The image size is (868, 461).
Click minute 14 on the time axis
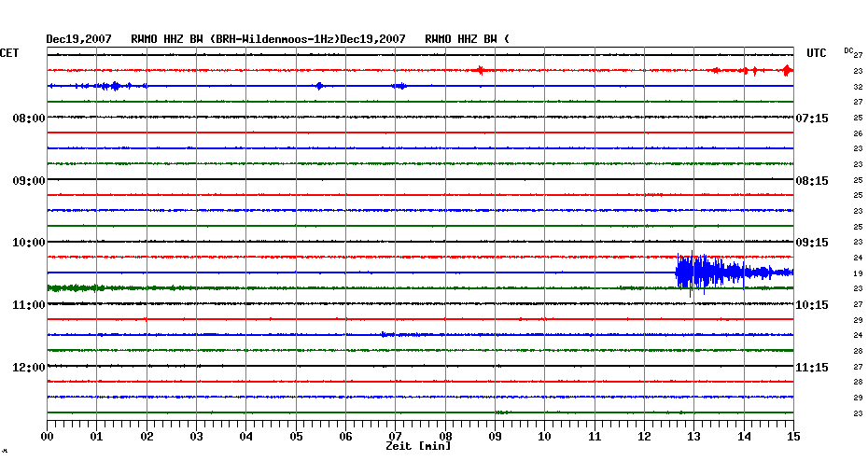coord(744,437)
